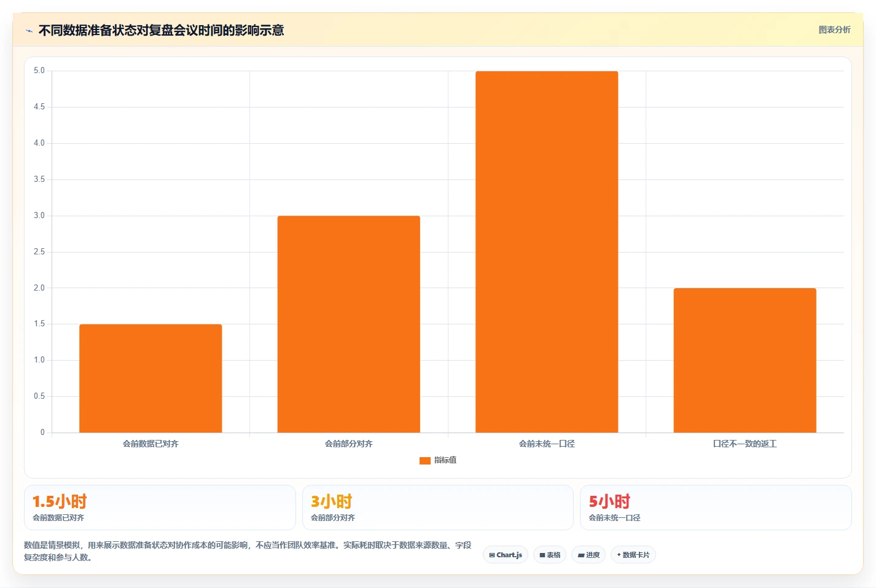Click the 会前未统一口径 tallest bar

click(547, 252)
